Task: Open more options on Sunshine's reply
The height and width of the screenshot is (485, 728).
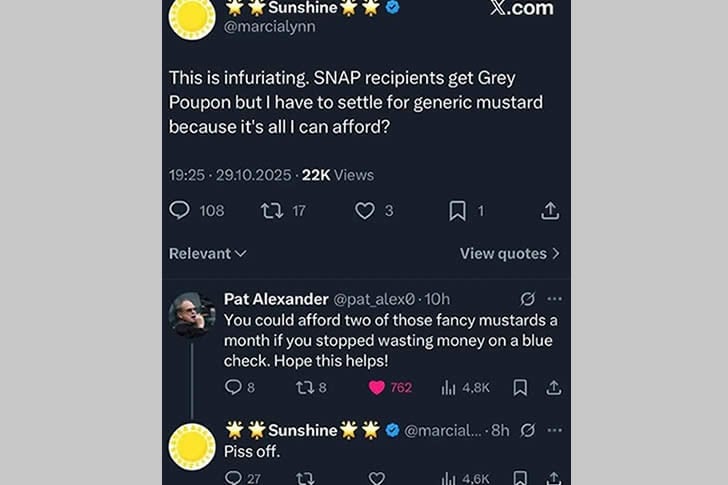Action: tap(554, 430)
